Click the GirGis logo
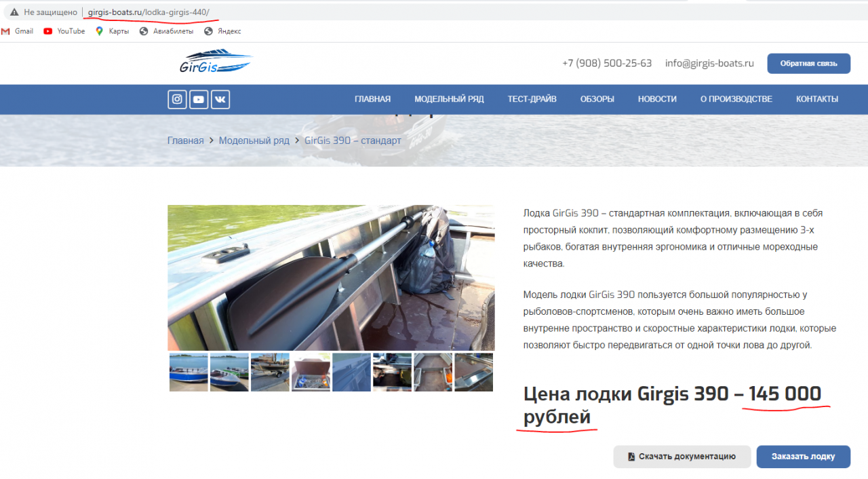The width and height of the screenshot is (868, 479). pyautogui.click(x=215, y=62)
